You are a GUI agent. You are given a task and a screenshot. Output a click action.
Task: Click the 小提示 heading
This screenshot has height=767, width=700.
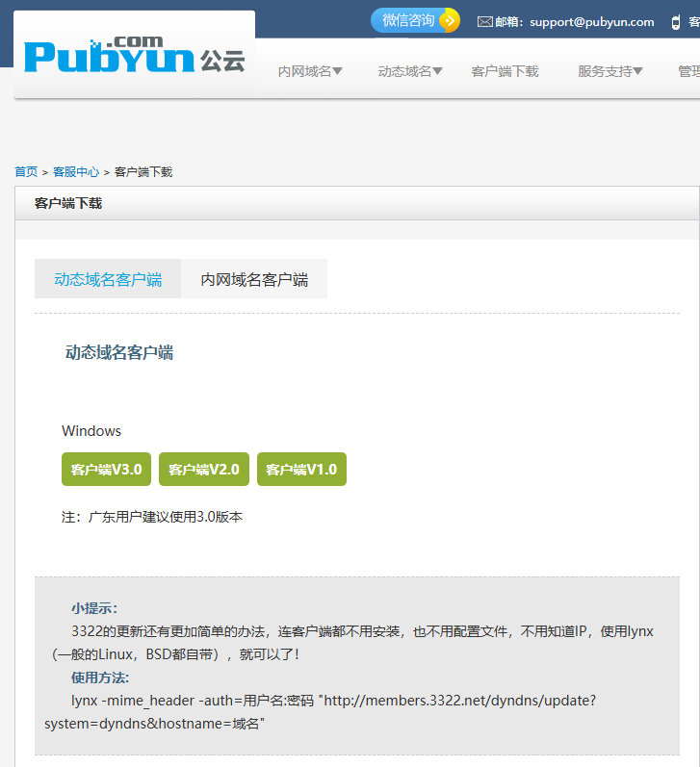coord(94,608)
